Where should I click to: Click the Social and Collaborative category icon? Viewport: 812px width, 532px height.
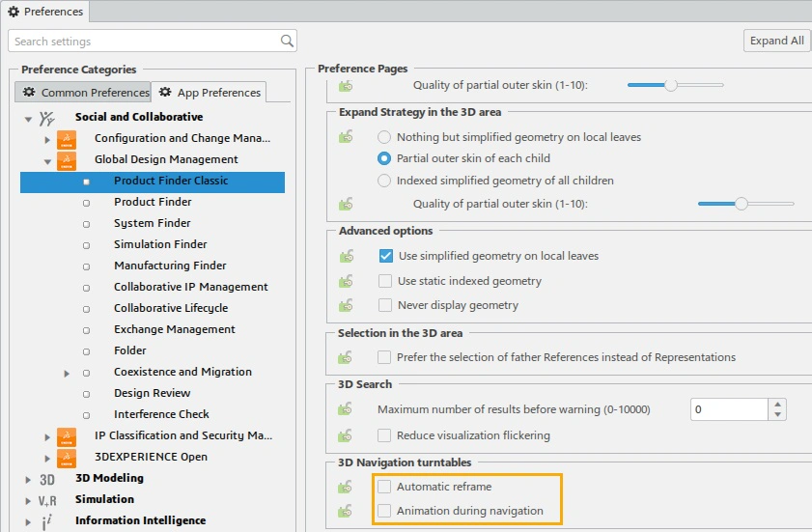pyautogui.click(x=48, y=118)
